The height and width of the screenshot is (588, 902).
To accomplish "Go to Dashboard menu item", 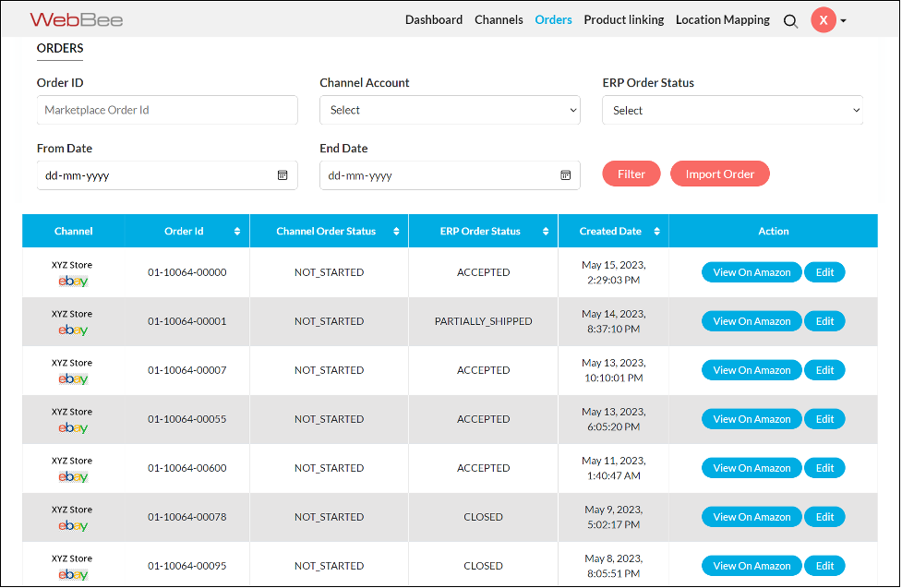I will click(x=434, y=19).
